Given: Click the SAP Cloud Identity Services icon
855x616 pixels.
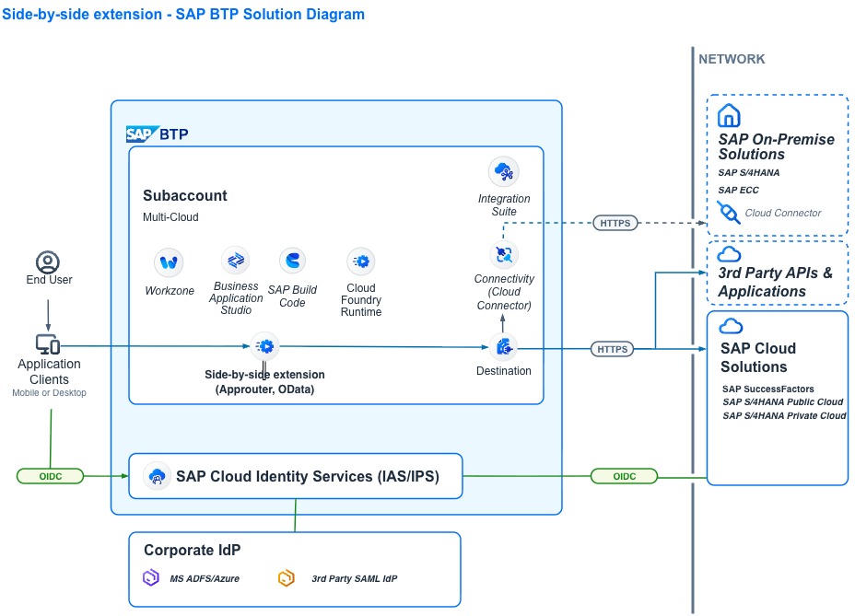Looking at the screenshot, I should tap(157, 476).
